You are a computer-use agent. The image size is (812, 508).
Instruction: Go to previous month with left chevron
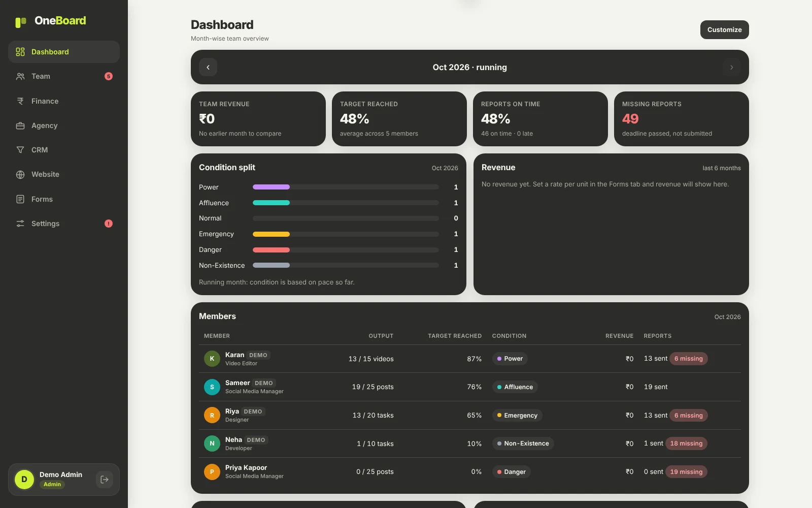(x=208, y=67)
